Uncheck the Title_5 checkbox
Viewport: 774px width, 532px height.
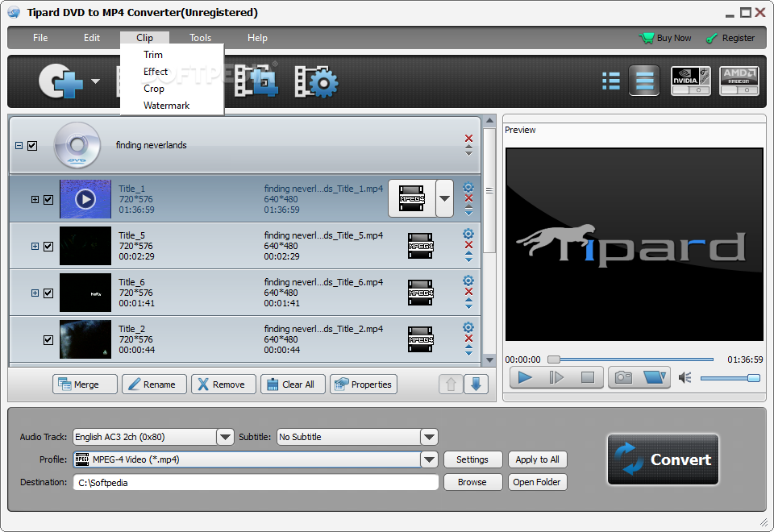(48, 247)
